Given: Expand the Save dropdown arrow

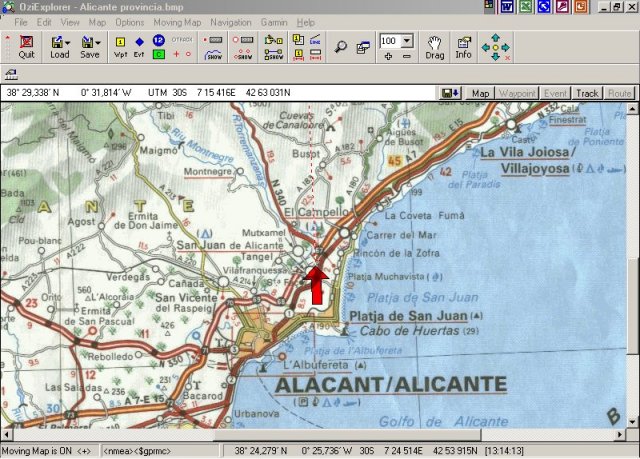Looking at the screenshot, I should pos(98,43).
